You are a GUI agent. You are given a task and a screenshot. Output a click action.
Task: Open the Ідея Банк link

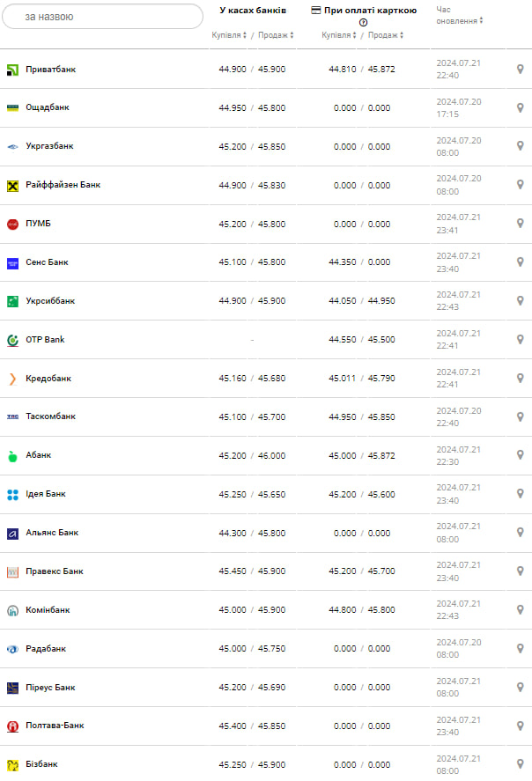coord(46,494)
